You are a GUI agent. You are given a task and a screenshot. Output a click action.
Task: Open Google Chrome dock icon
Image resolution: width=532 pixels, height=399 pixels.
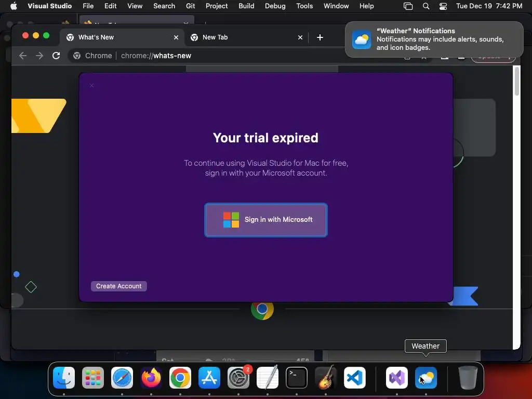[x=180, y=378]
